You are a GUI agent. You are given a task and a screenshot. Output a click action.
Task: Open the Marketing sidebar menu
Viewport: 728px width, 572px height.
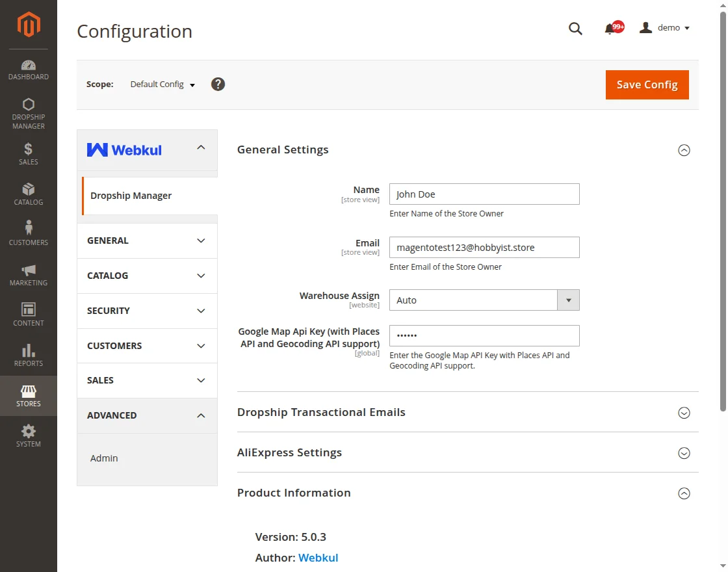tap(29, 276)
